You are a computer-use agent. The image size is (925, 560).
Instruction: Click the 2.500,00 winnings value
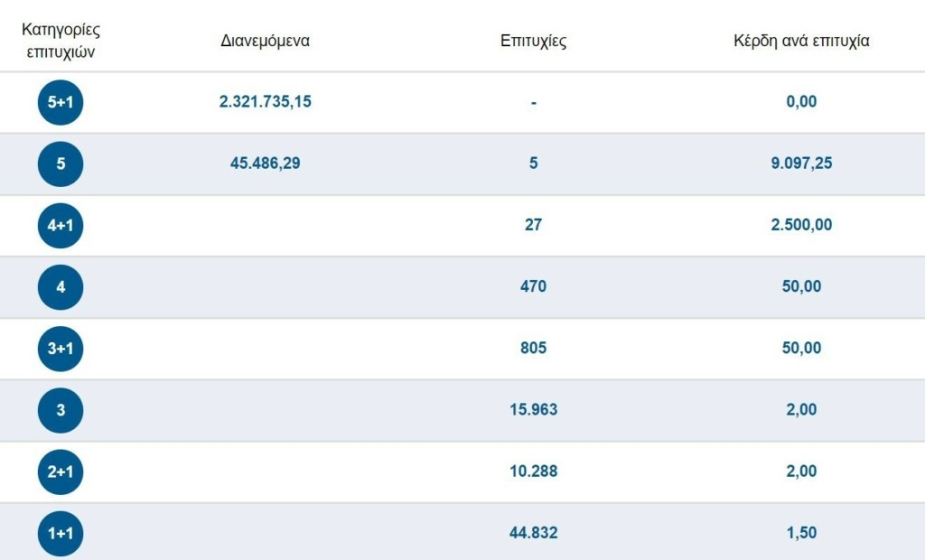801,225
